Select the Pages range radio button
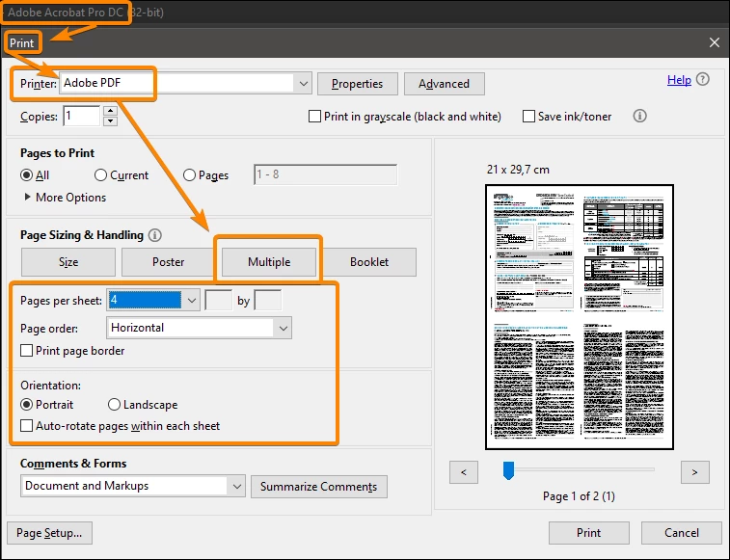The height and width of the screenshot is (560, 730). click(x=189, y=175)
